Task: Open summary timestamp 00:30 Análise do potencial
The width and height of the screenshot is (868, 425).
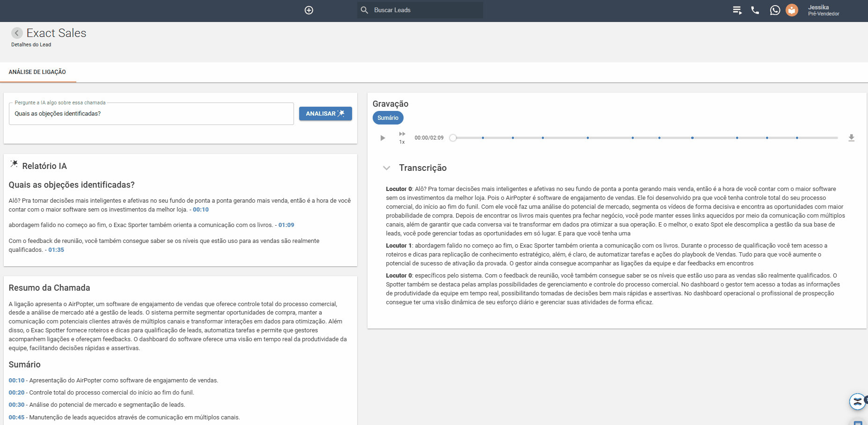Action: pos(16,405)
